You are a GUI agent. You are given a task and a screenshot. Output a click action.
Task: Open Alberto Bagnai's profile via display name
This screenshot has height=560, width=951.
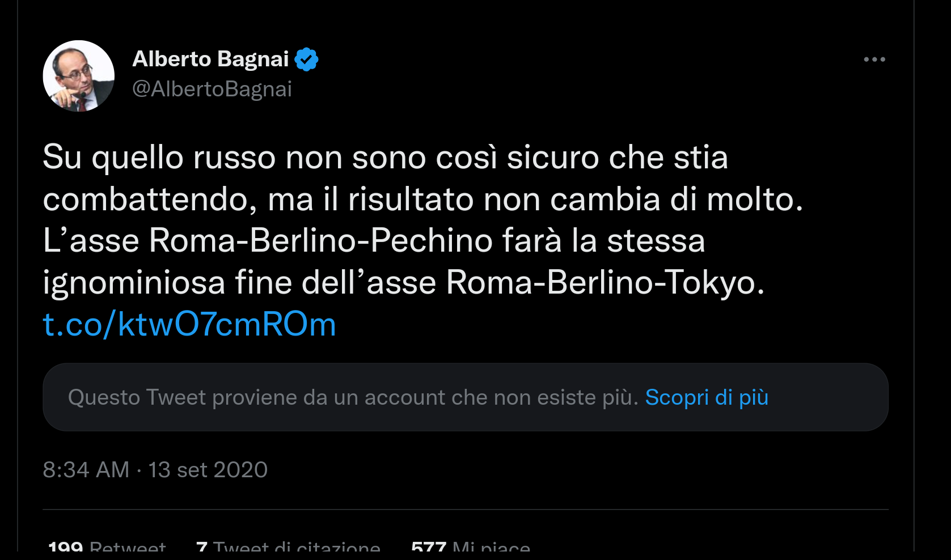pos(210,58)
